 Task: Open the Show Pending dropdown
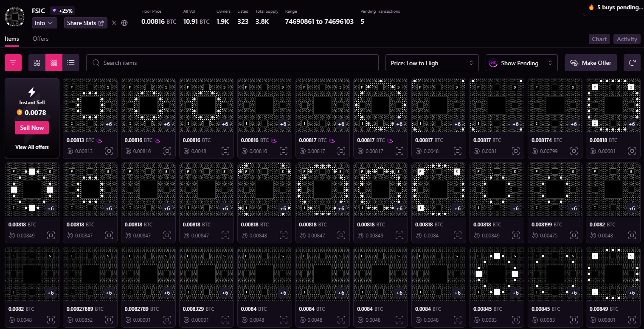[x=522, y=63]
